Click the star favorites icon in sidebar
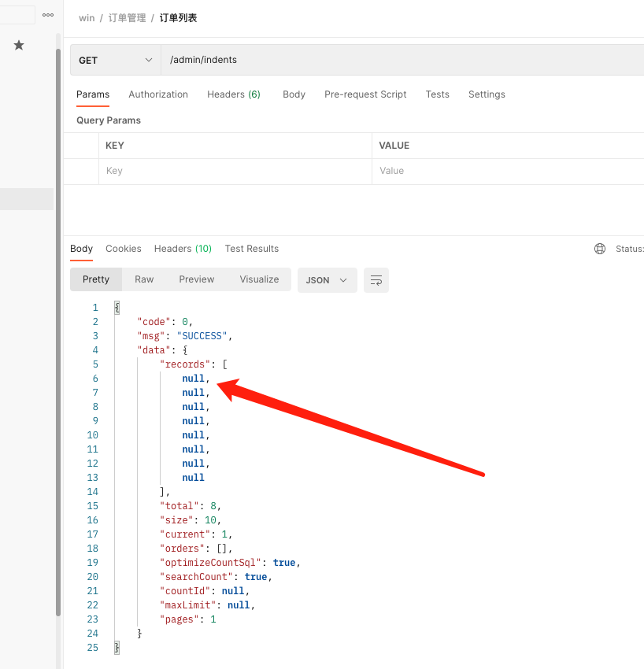The image size is (644, 669). [19, 46]
